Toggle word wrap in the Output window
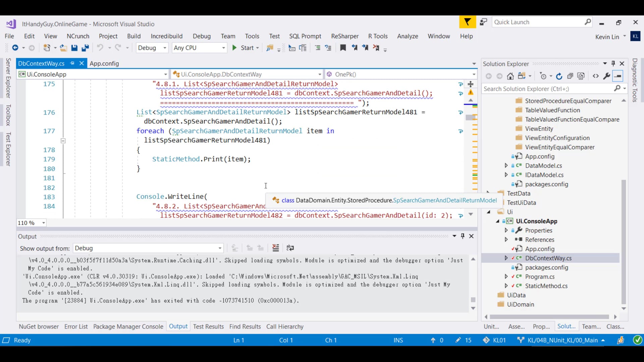 pyautogui.click(x=290, y=248)
